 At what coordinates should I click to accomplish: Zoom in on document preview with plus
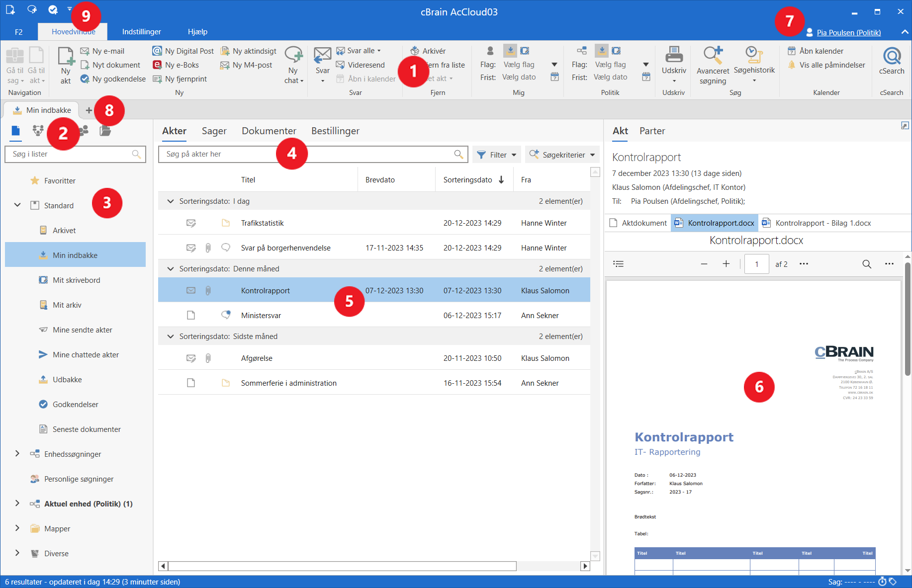(x=726, y=264)
